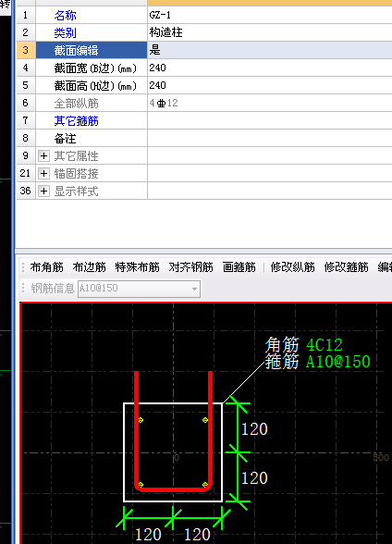
Task: Click the green 4C12 corner bar annotation
Action: click(325, 345)
